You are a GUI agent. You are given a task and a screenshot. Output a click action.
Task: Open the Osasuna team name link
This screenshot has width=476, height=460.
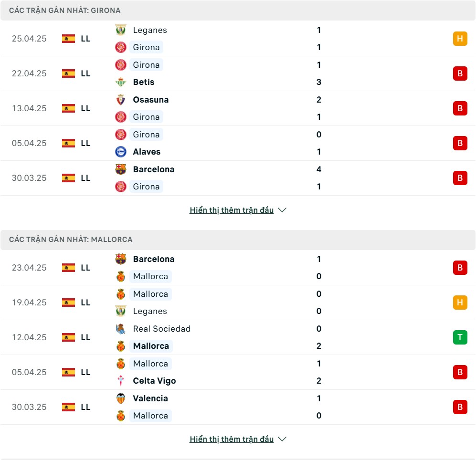point(150,100)
